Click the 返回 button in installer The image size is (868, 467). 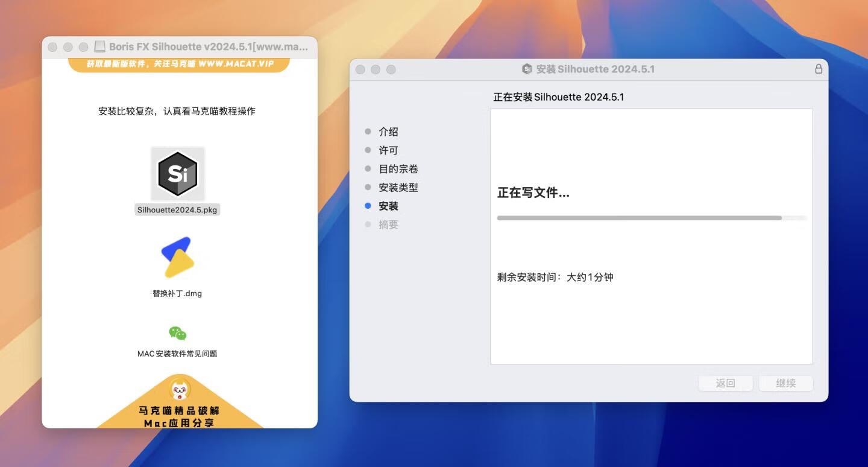pos(726,383)
